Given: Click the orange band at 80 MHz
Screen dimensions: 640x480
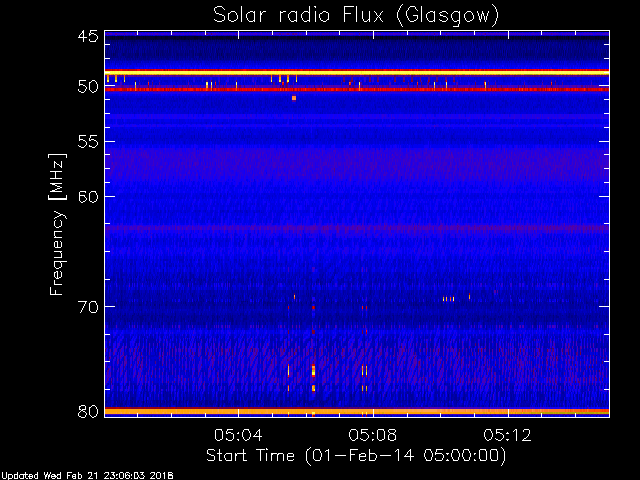Looking at the screenshot, I should pos(357,411).
